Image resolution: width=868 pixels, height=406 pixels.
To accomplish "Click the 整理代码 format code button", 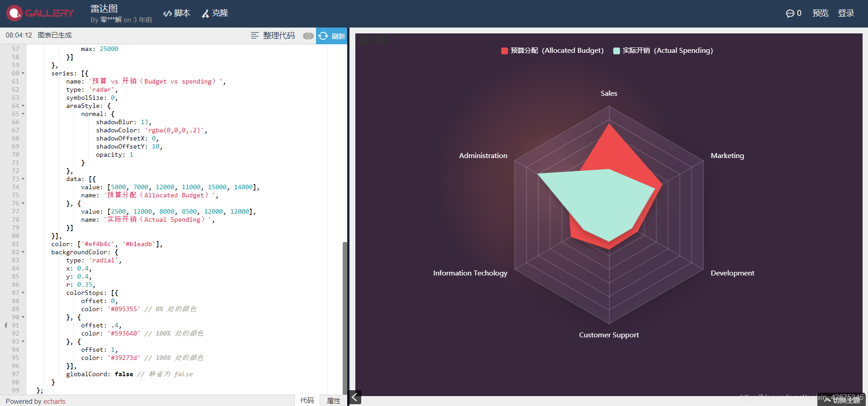I will pos(273,35).
